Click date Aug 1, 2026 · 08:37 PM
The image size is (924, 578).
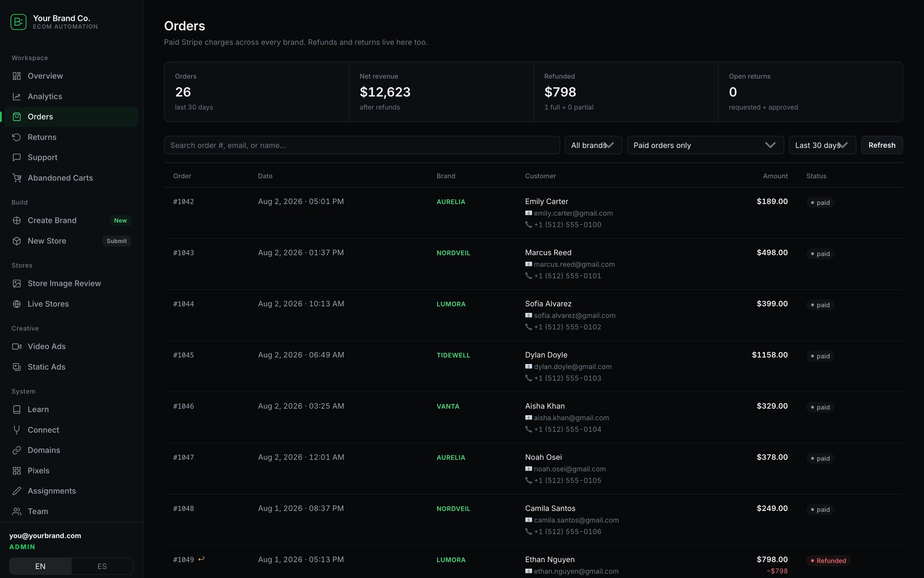coord(301,508)
